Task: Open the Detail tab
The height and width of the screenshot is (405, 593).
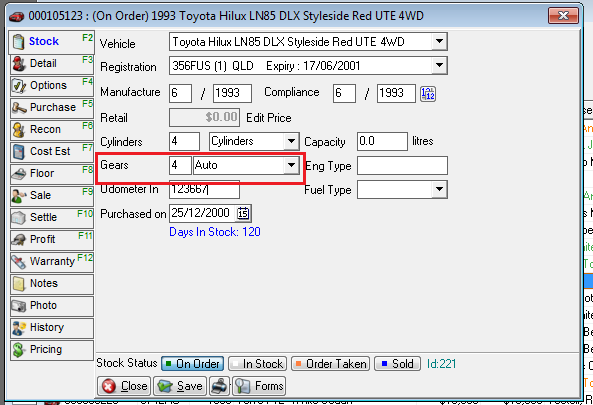Action: coord(51,64)
